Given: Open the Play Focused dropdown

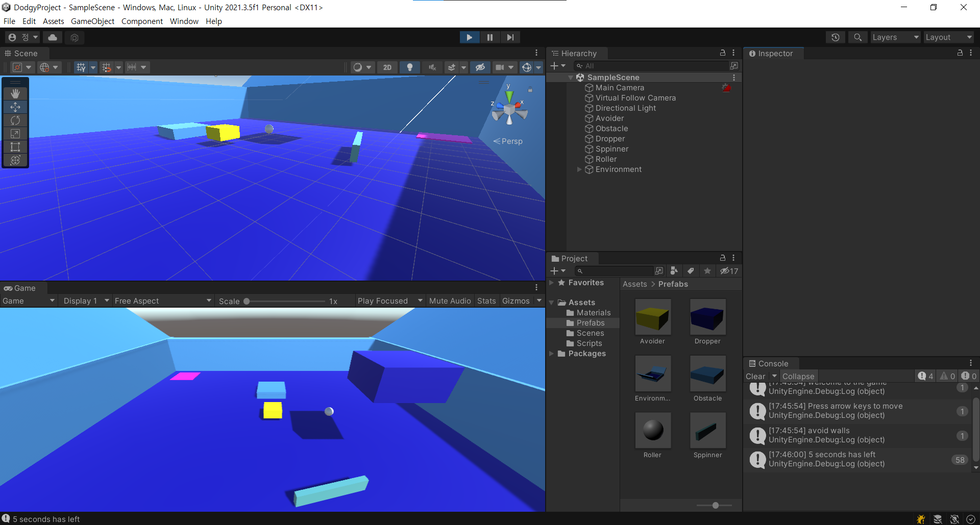Looking at the screenshot, I should click(390, 301).
